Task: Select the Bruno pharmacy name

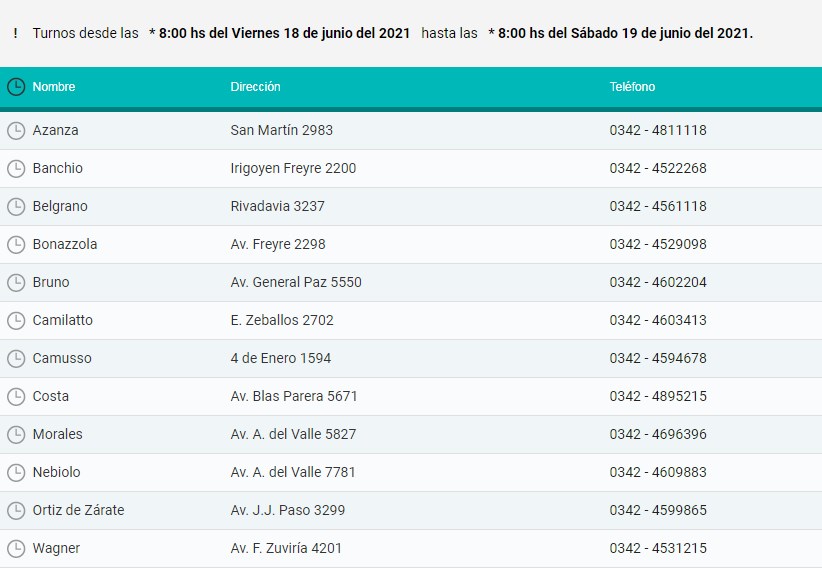Action: point(51,282)
